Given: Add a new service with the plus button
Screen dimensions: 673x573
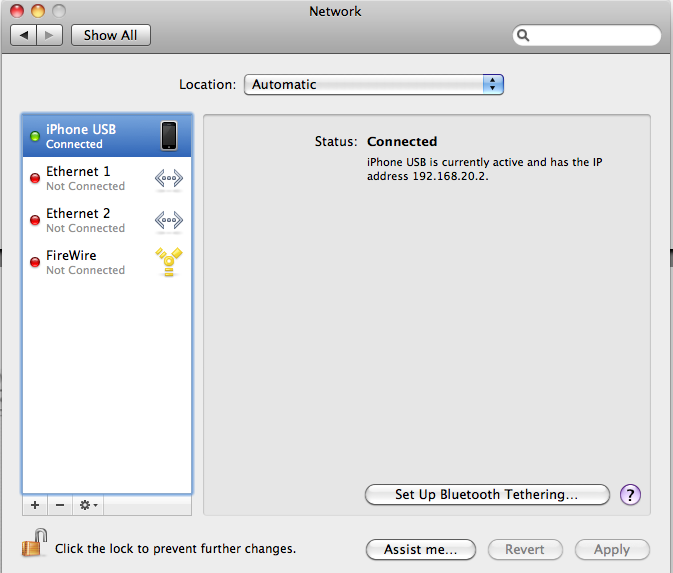Looking at the screenshot, I should point(35,505).
